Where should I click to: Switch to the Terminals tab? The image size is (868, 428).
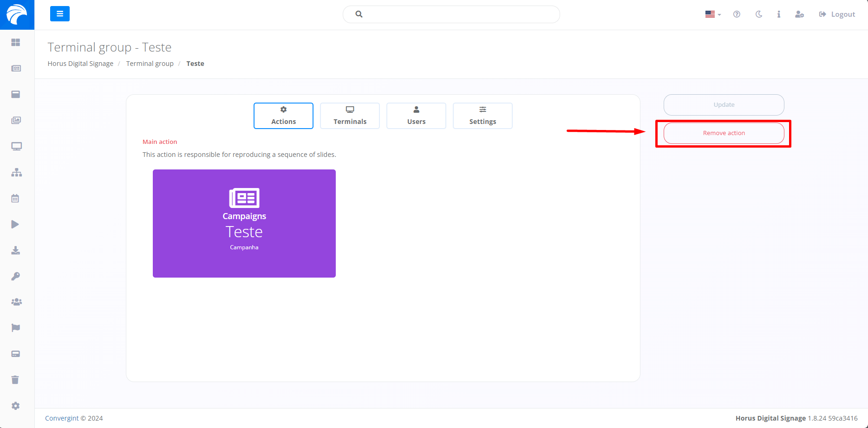(350, 116)
